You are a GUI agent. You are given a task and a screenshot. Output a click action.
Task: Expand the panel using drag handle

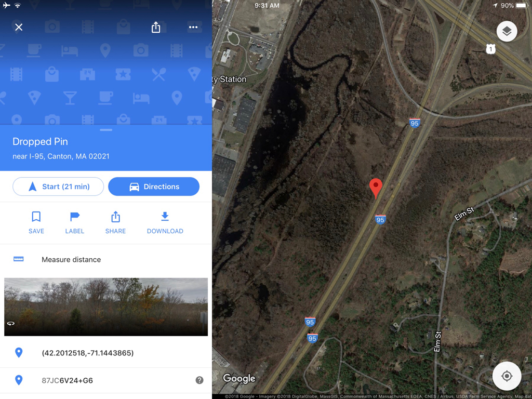(x=106, y=129)
